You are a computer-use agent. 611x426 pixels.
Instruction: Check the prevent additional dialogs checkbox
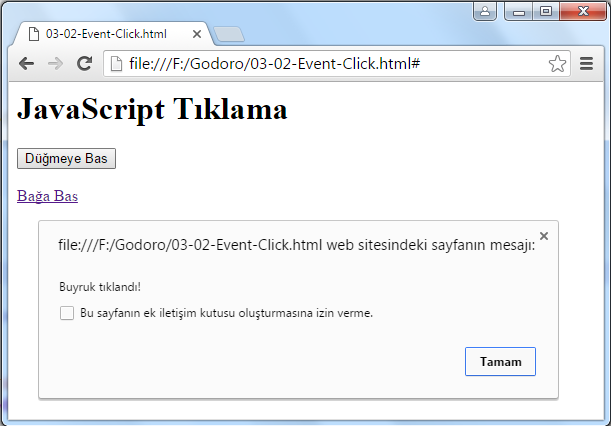point(67,313)
